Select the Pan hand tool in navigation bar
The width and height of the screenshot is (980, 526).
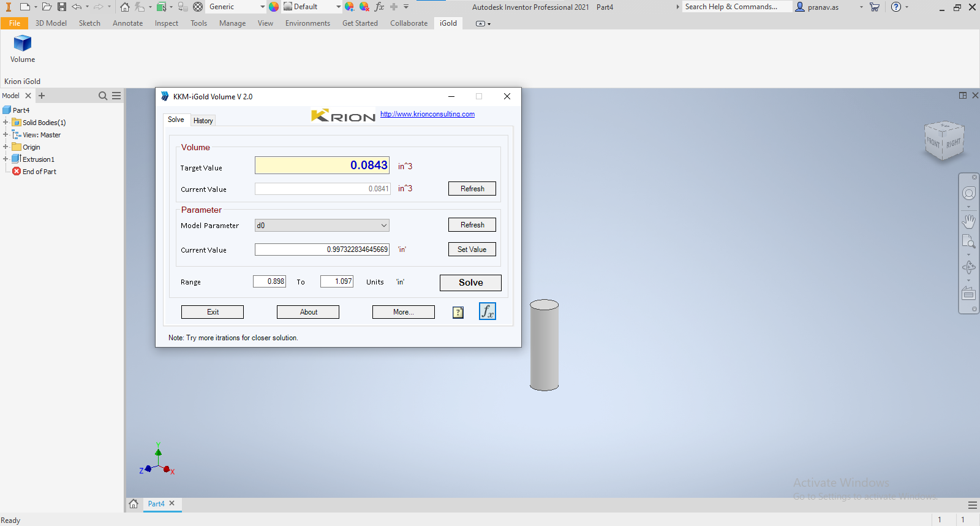tap(969, 221)
